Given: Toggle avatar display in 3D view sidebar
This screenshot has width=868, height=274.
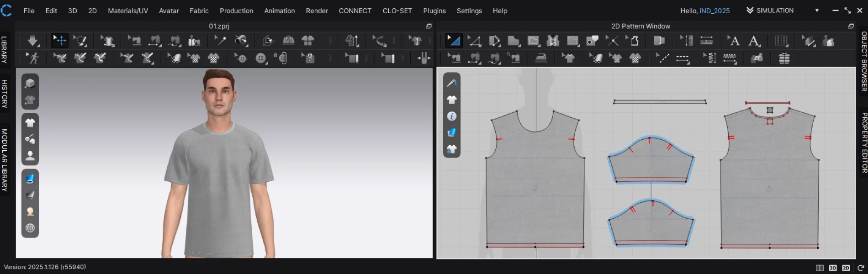Looking at the screenshot, I should click(x=30, y=156).
